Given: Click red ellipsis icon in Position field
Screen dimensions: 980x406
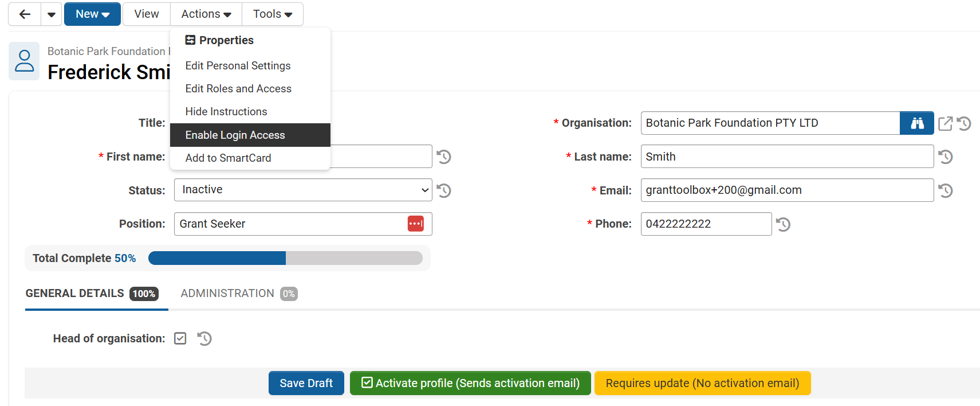Looking at the screenshot, I should pos(416,224).
